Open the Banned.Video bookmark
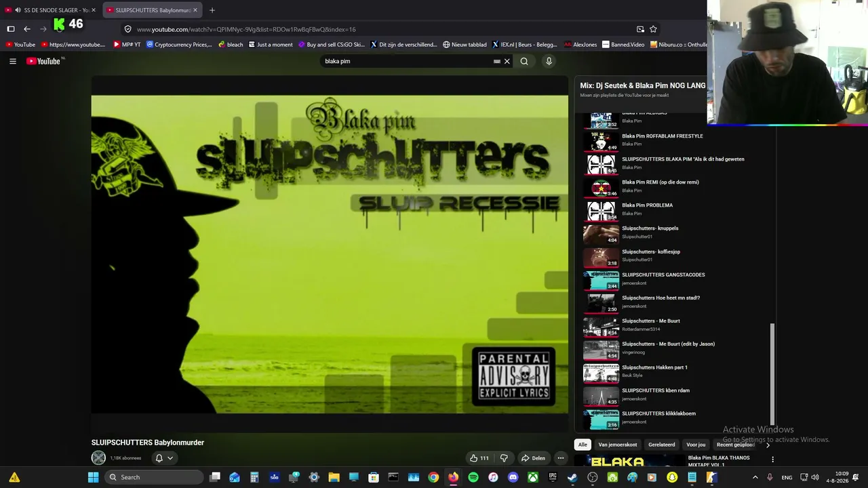The image size is (868, 488). [623, 45]
